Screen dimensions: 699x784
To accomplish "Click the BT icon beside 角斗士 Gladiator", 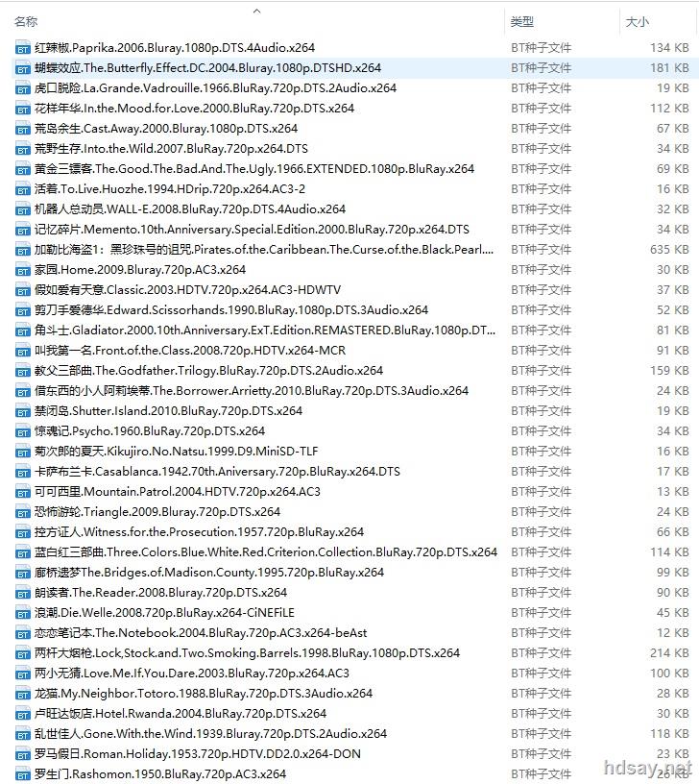I will point(22,331).
